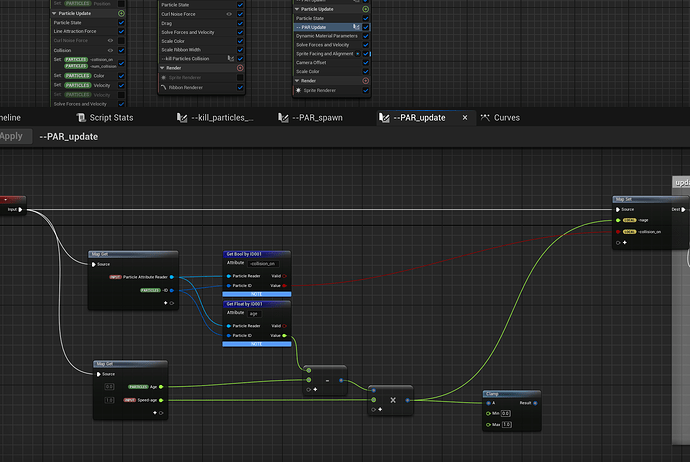This screenshot has height=462, width=690.
Task: Close the --PAR_update tab
Action: pos(465,117)
